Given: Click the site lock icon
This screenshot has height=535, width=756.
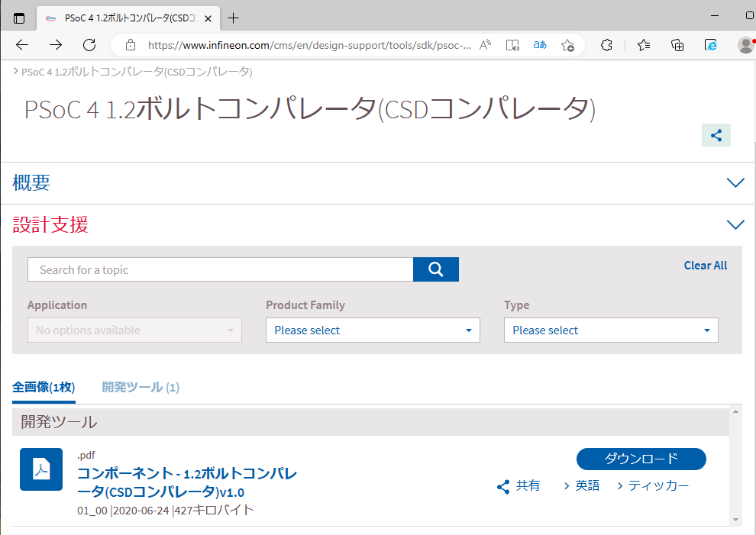Looking at the screenshot, I should tap(130, 45).
